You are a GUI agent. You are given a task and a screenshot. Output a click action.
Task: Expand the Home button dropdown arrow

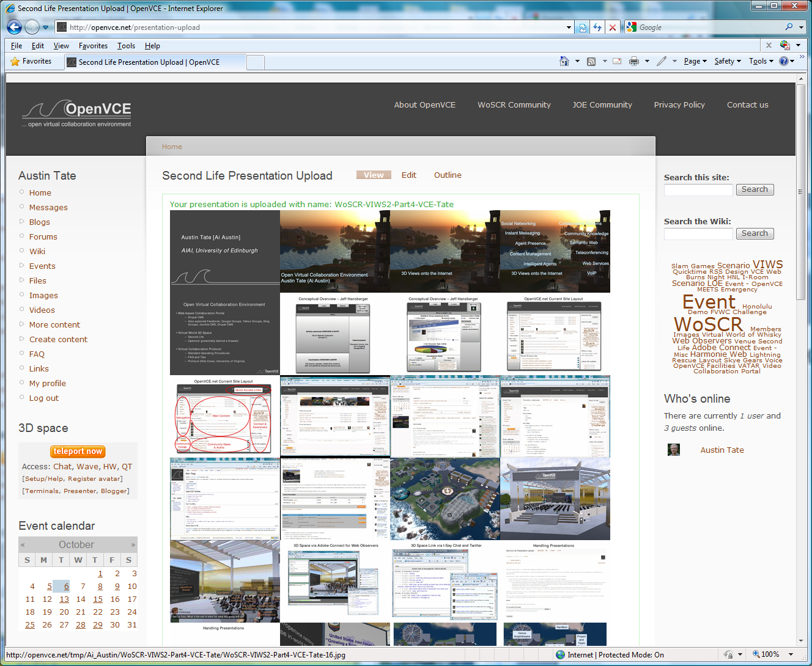[x=577, y=61]
